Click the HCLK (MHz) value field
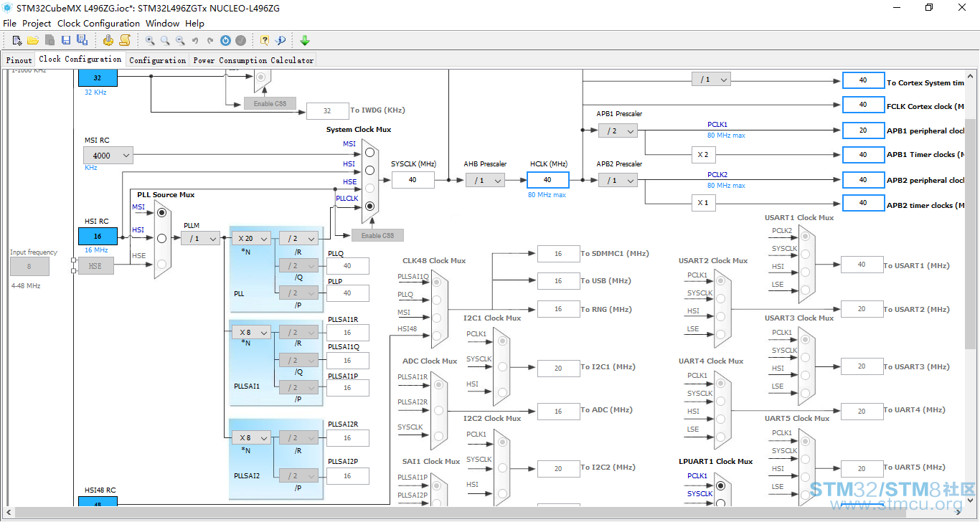Screen dimensions: 980x522 (548, 180)
